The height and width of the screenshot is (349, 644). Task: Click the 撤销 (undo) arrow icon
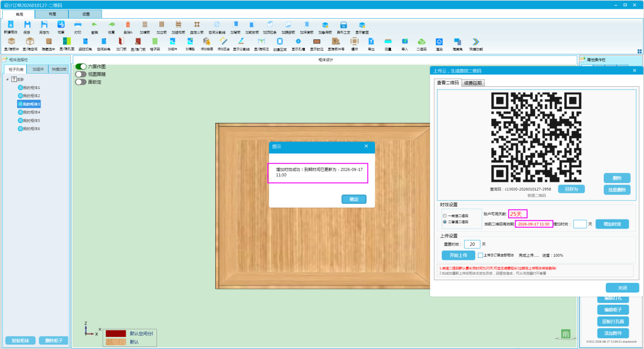[94, 25]
